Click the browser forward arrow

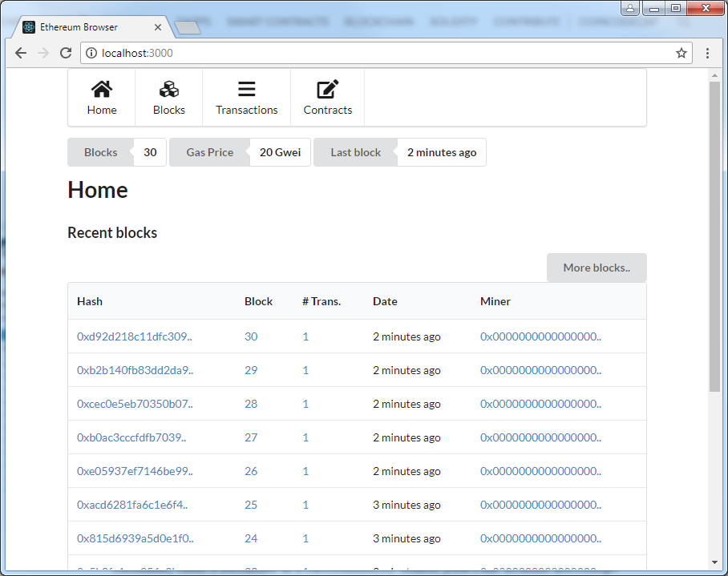[43, 53]
